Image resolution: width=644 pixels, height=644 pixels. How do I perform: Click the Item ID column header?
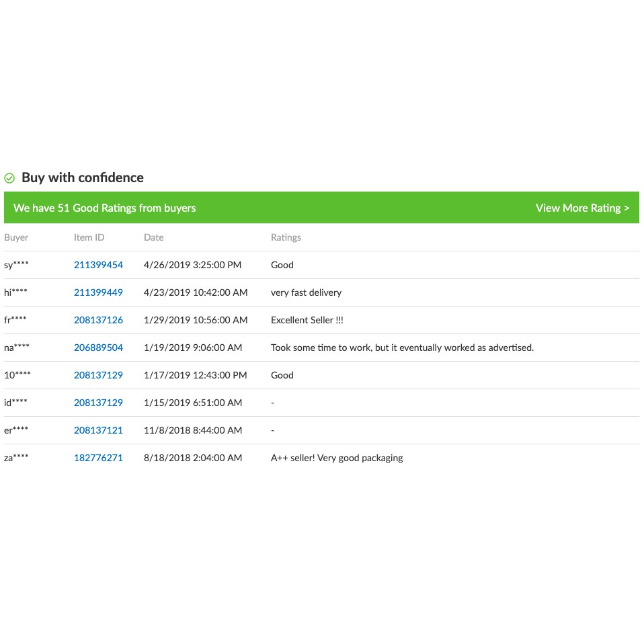click(89, 237)
